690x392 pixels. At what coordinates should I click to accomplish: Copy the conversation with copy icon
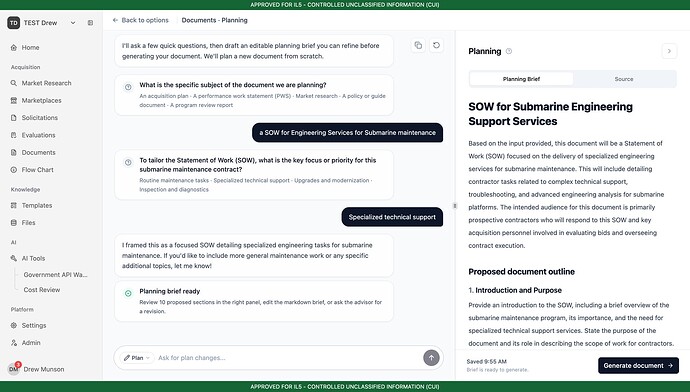418,45
